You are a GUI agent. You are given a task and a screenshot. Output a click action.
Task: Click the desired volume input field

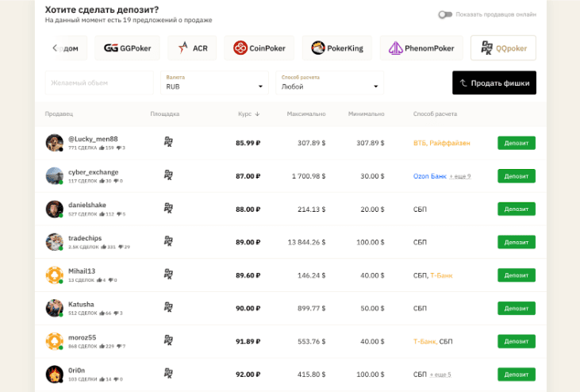pos(99,83)
